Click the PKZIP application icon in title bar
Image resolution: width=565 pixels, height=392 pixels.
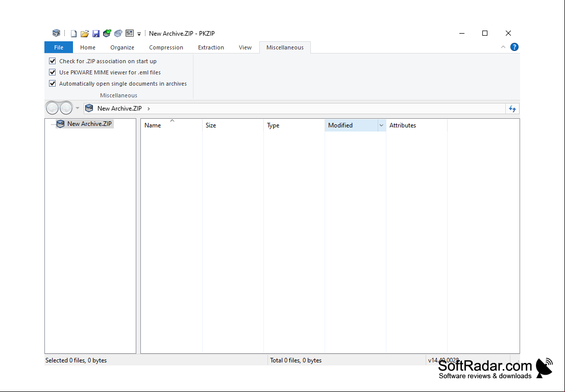coord(56,33)
